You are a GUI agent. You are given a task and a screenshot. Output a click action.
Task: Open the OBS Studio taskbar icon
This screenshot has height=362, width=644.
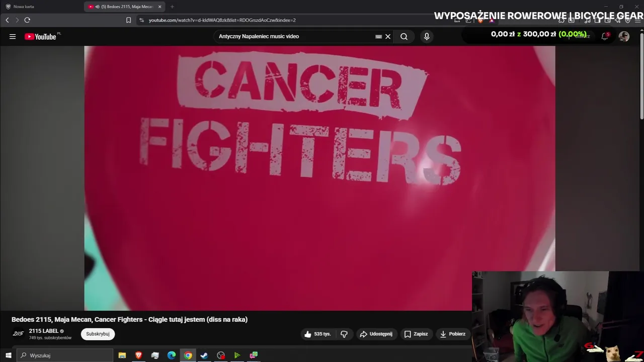[221, 355]
